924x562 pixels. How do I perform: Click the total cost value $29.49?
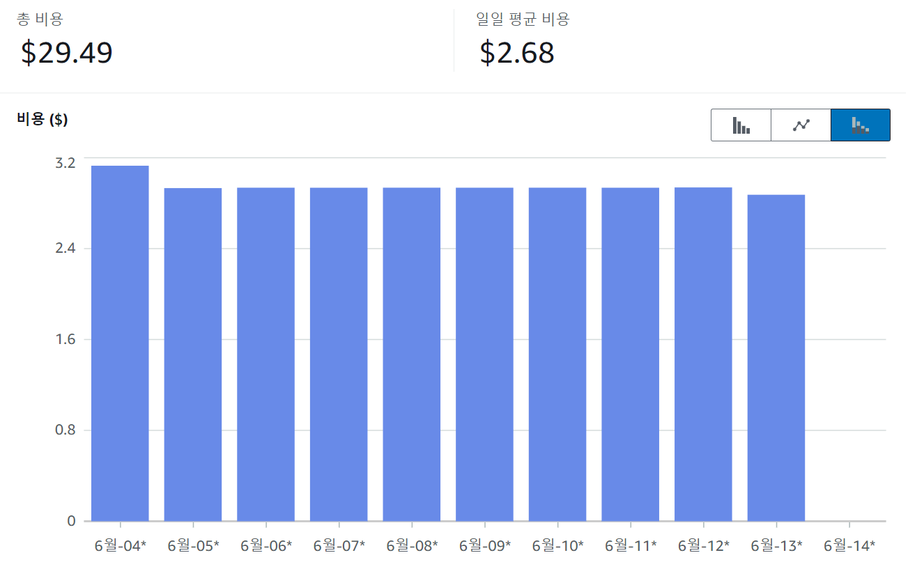coord(66,53)
